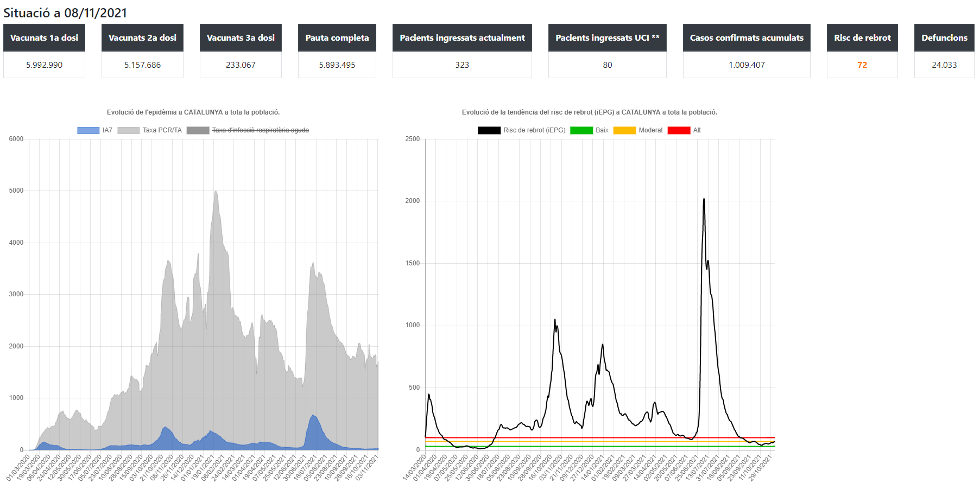980x489 pixels.
Task: Click the UCI patients value 80
Action: [608, 65]
